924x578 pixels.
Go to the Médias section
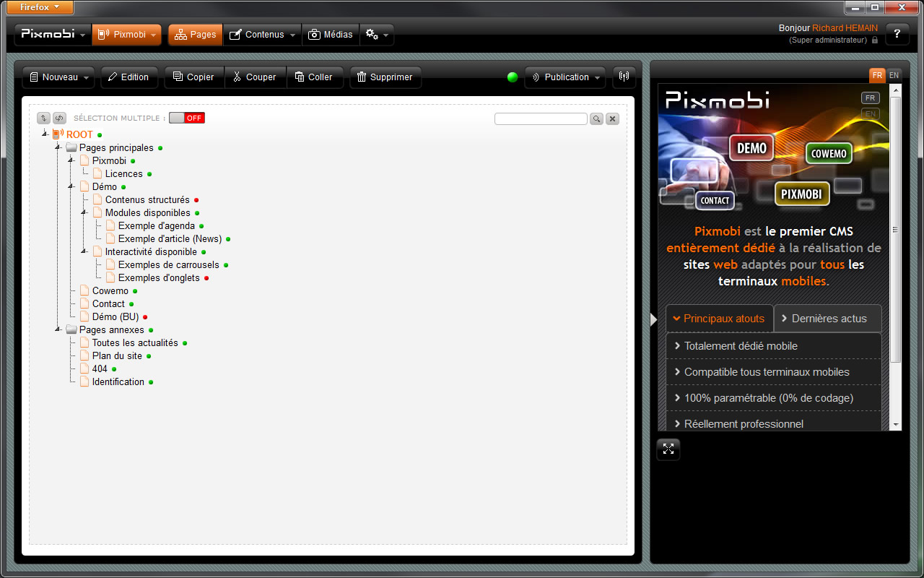tap(331, 35)
